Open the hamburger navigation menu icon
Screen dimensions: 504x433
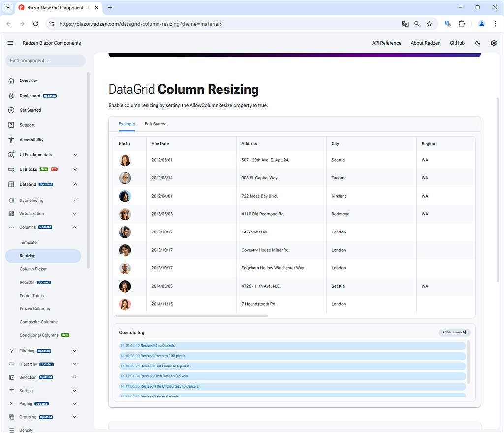[10, 43]
